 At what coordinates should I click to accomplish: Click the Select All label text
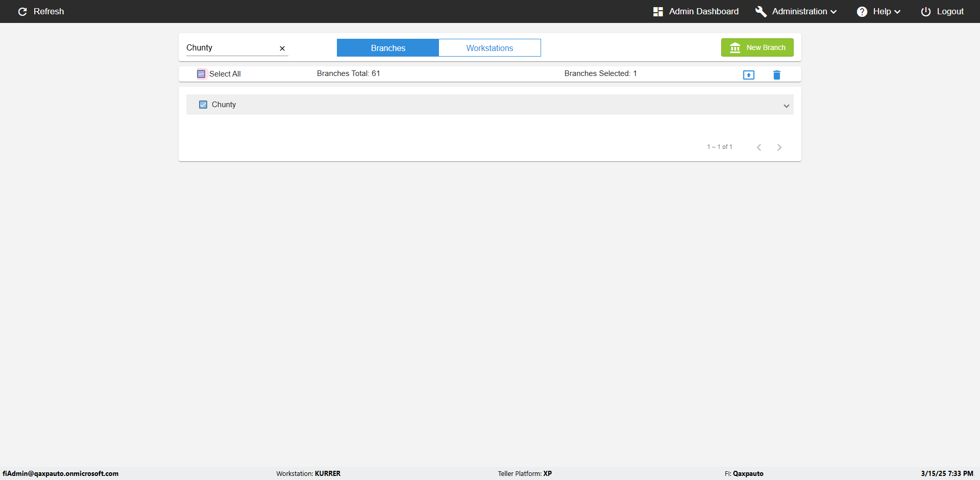coord(225,74)
